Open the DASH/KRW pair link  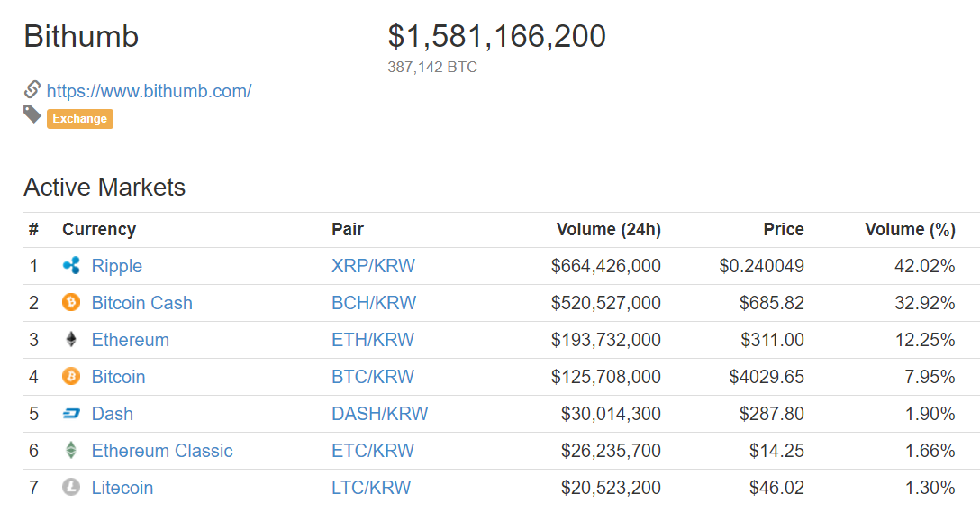pyautogui.click(x=379, y=414)
